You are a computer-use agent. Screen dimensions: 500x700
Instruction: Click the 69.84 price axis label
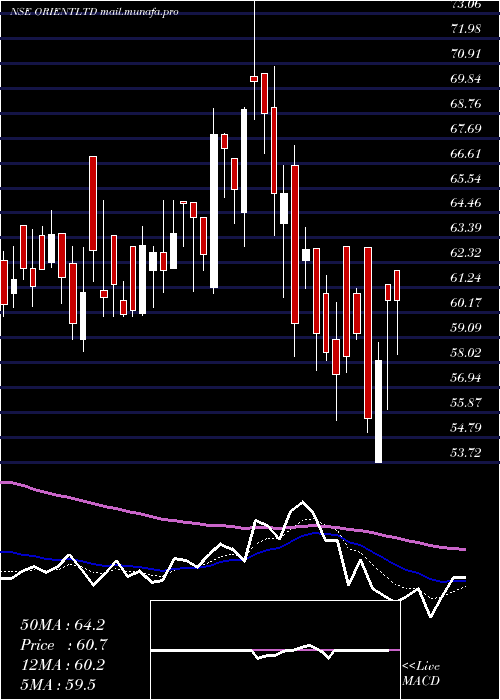pos(467,79)
